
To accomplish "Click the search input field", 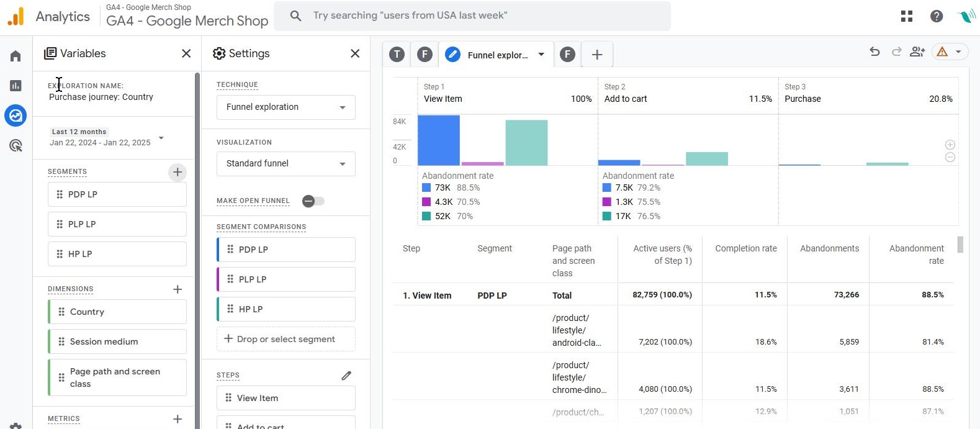I will 472,16.
